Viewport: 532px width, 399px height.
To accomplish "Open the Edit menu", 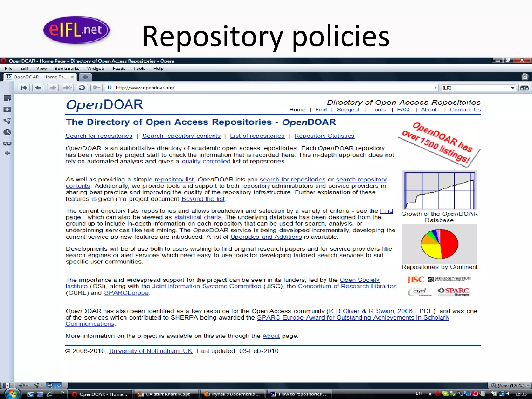I will coord(24,68).
